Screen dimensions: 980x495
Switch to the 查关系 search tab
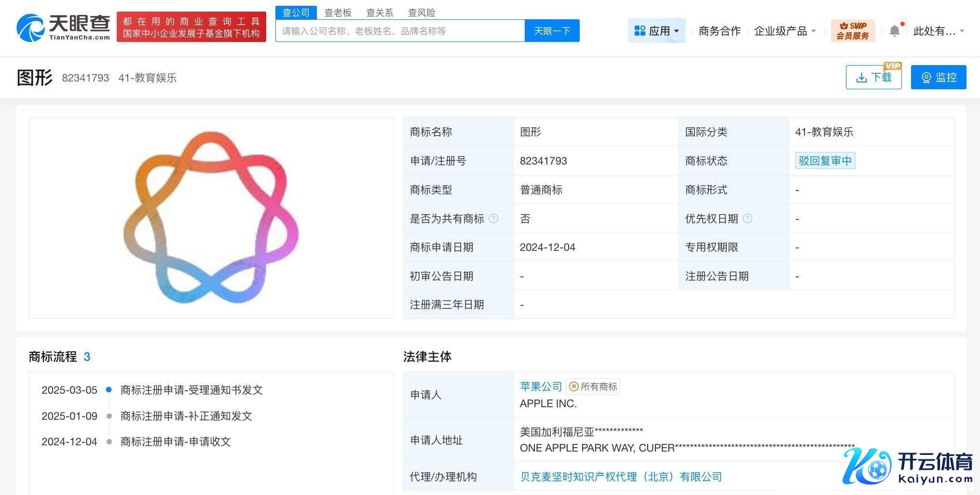pyautogui.click(x=380, y=13)
